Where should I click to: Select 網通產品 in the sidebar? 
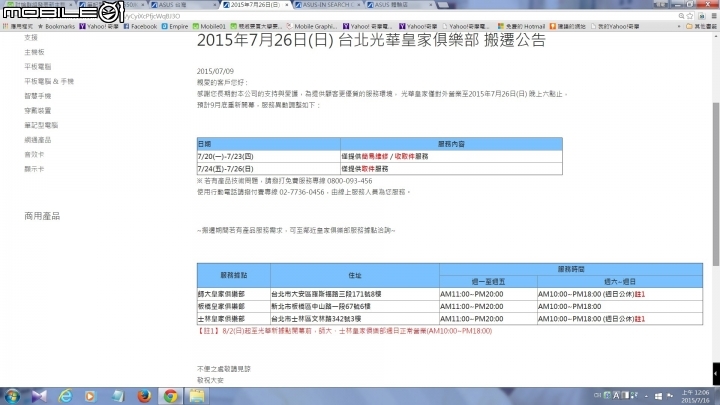click(38, 140)
